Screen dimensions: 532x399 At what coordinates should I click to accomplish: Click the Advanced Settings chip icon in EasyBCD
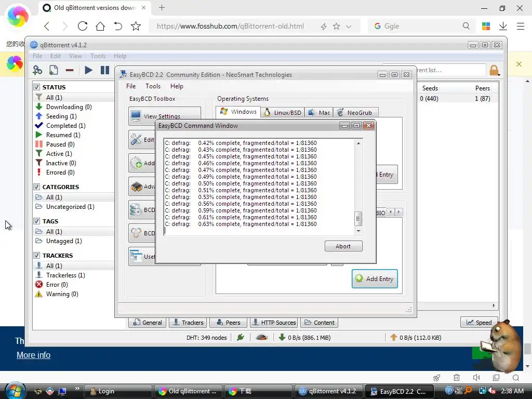137,187
